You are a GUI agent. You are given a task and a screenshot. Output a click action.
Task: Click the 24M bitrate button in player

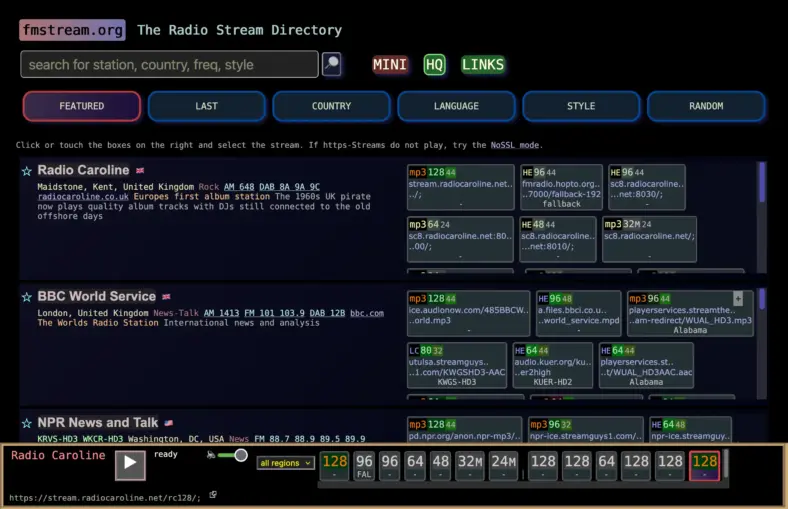pyautogui.click(x=504, y=465)
